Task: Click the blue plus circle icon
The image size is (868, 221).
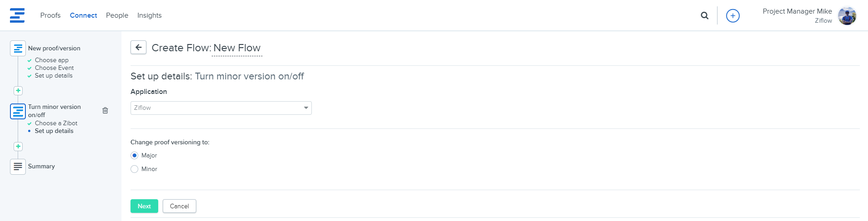Action: (732, 15)
